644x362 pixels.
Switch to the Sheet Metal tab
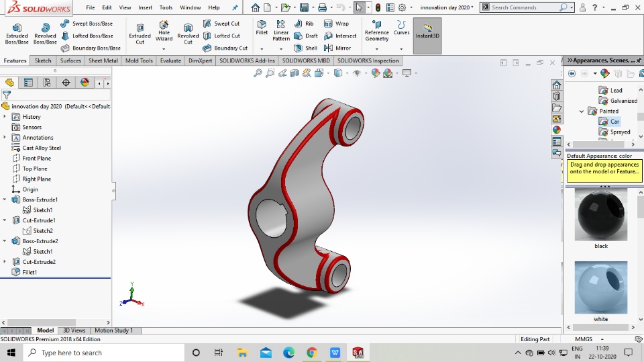103,60
